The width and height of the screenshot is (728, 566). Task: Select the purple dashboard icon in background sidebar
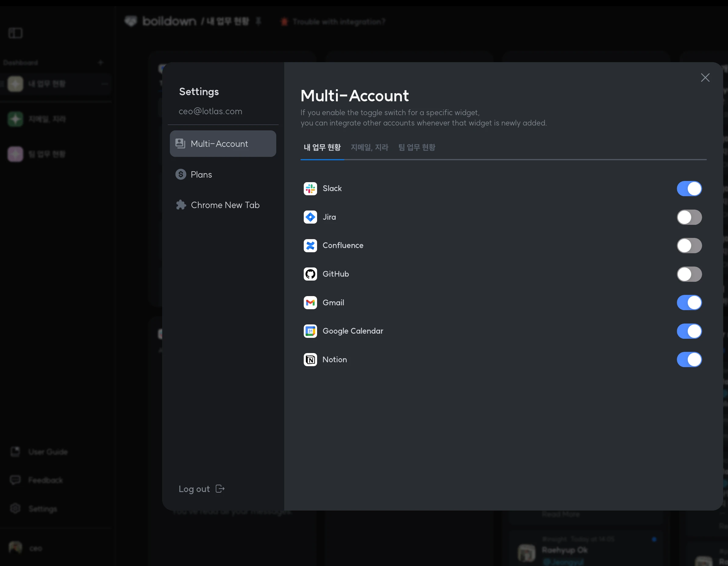click(x=15, y=154)
